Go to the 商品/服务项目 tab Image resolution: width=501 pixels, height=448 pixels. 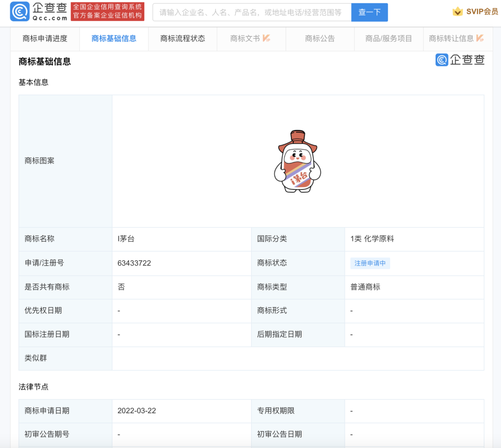coord(388,39)
